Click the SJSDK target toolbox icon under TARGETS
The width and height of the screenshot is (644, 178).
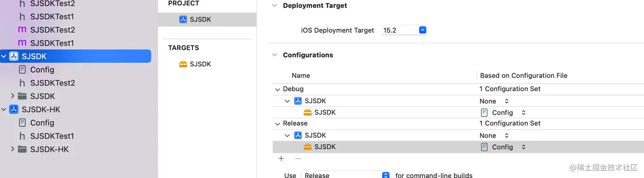coord(183,64)
